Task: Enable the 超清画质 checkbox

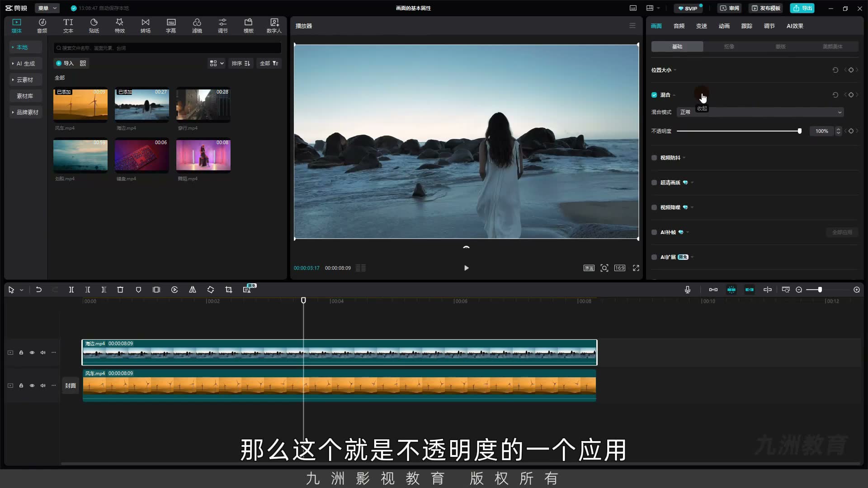Action: tap(654, 183)
